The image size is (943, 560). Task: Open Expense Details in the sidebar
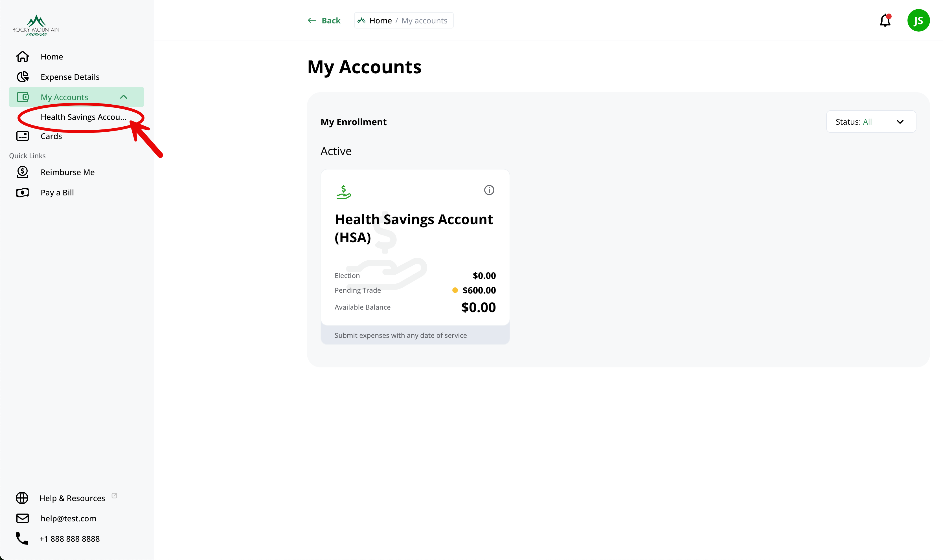[x=70, y=77]
